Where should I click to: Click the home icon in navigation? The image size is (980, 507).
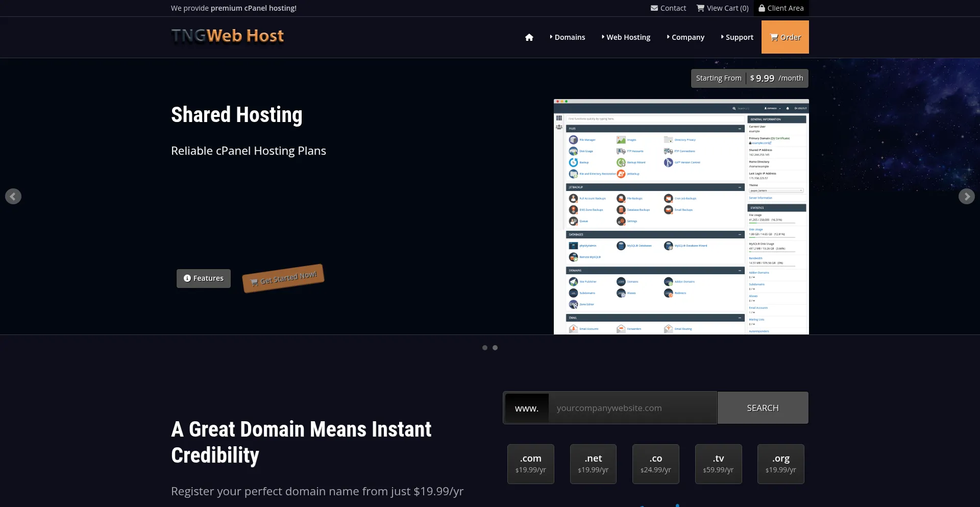tap(529, 37)
